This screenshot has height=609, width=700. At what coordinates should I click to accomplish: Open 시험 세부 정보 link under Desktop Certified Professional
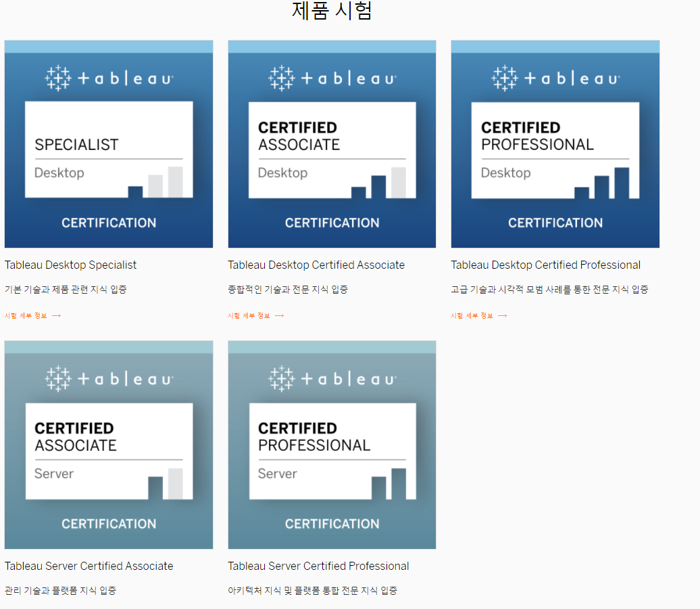tap(479, 315)
